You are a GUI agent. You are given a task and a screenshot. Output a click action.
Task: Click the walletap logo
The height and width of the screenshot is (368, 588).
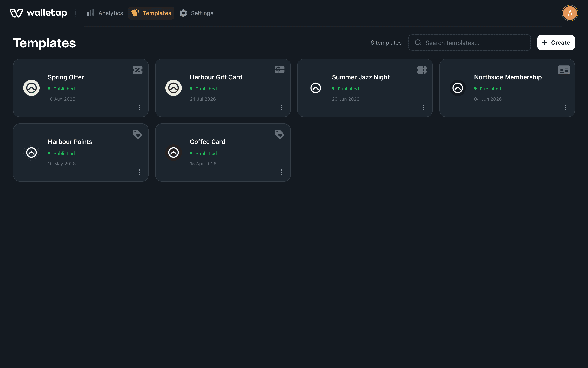pyautogui.click(x=38, y=13)
